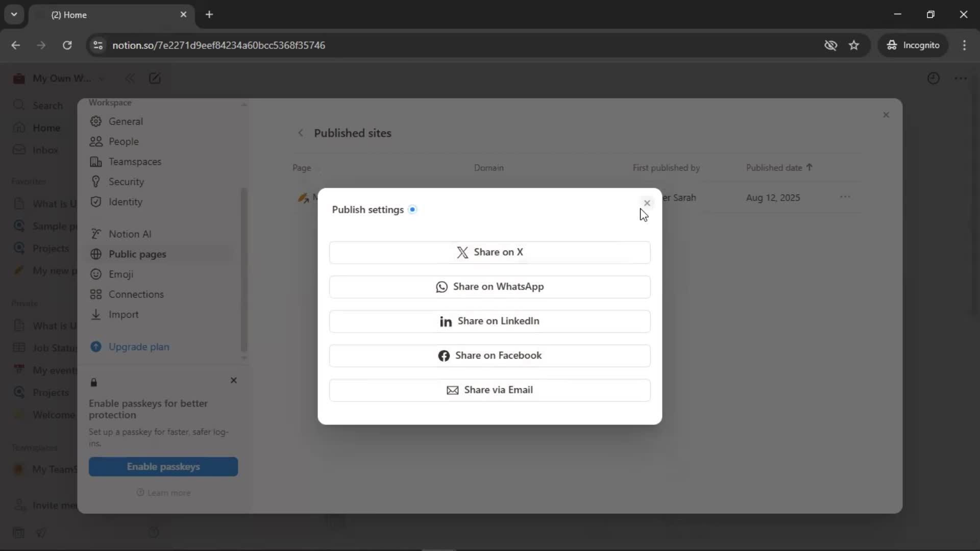Dismiss the passkeys promotion card

pos(234,381)
